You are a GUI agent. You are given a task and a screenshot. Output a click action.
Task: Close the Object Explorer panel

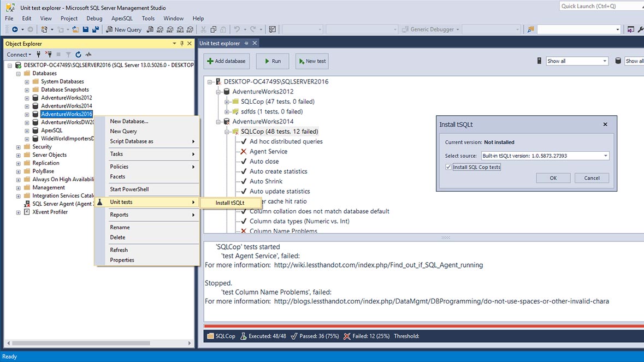pyautogui.click(x=190, y=44)
